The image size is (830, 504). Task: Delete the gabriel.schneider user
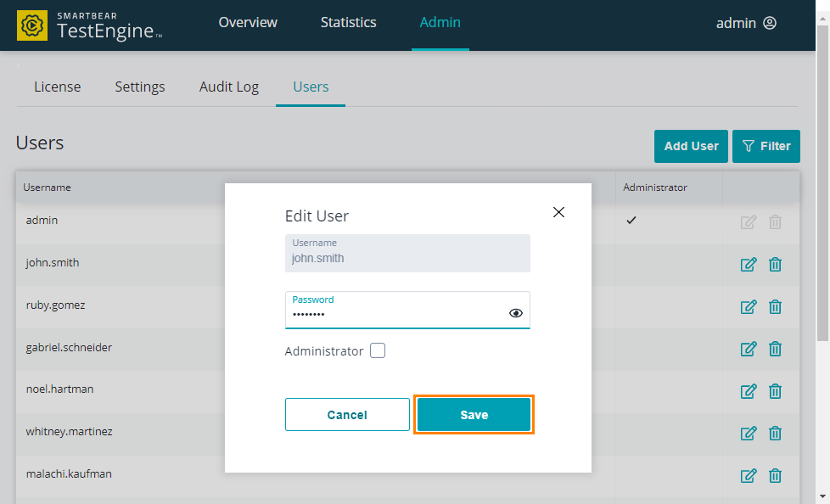tap(775, 349)
